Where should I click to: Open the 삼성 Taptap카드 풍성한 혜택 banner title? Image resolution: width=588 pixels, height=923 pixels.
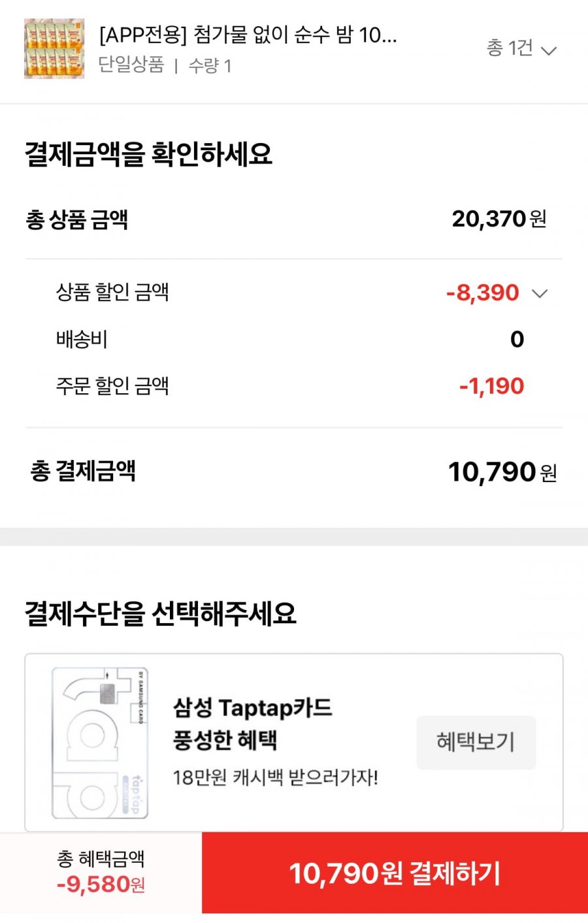coord(253,724)
